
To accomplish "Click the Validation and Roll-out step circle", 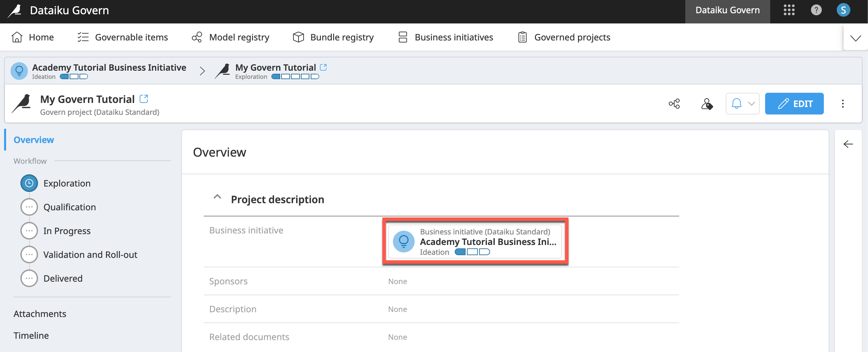I will [x=29, y=254].
